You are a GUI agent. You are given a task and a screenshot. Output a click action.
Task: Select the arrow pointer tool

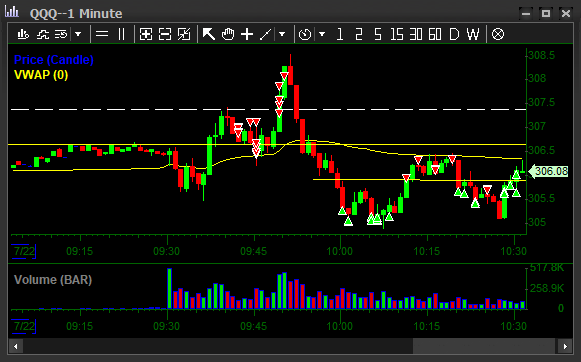[209, 34]
